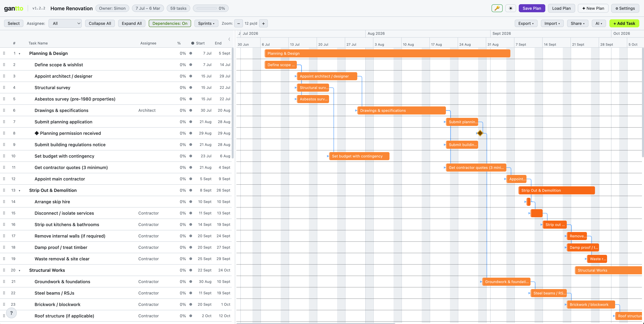Open Settings
644x324 pixels.
(625, 8)
